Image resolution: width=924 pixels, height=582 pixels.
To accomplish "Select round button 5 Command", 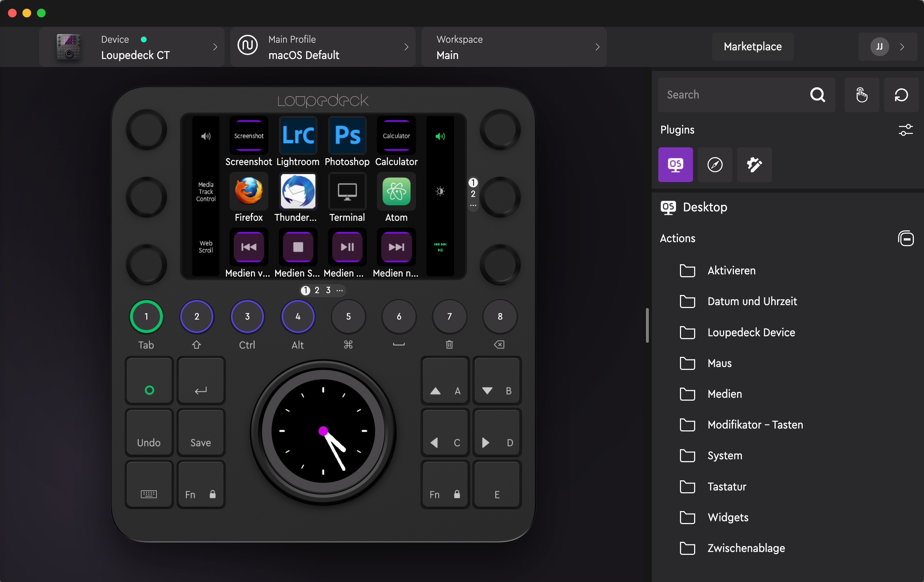I will pos(348,316).
